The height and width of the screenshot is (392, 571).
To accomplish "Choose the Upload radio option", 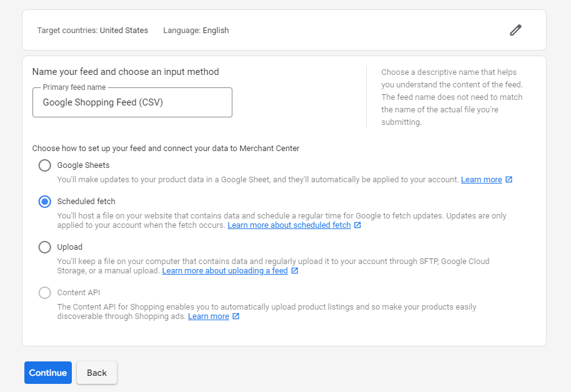I will click(x=45, y=247).
